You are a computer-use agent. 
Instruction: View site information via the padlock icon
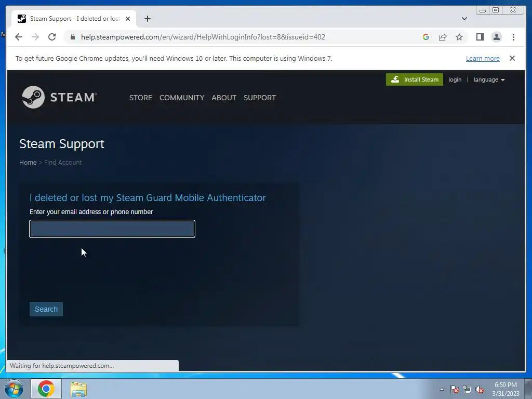click(72, 37)
